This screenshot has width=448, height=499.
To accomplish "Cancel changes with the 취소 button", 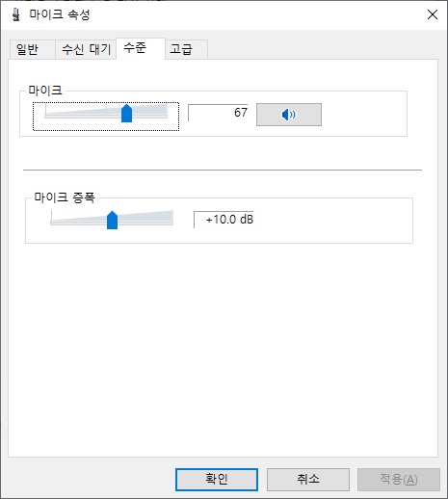I will pyautogui.click(x=308, y=479).
